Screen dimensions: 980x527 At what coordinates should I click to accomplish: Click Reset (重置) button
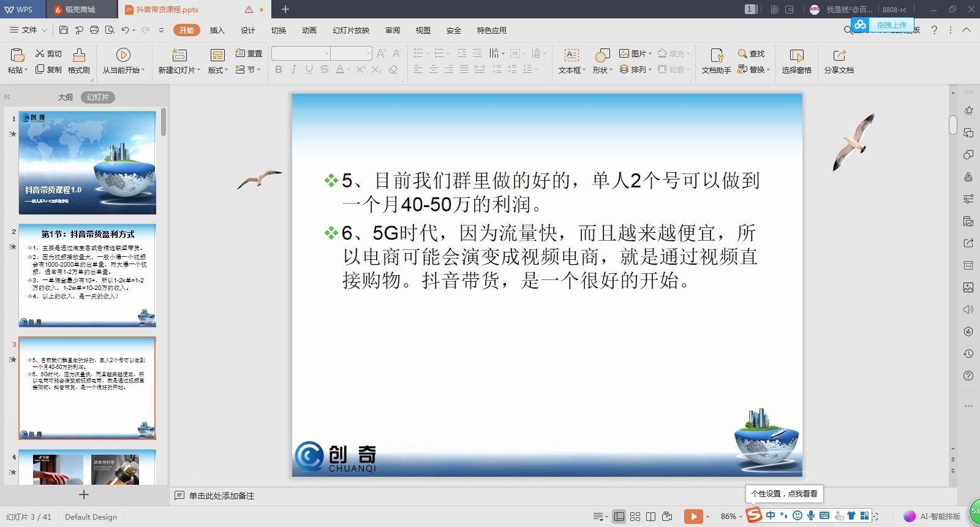(249, 53)
